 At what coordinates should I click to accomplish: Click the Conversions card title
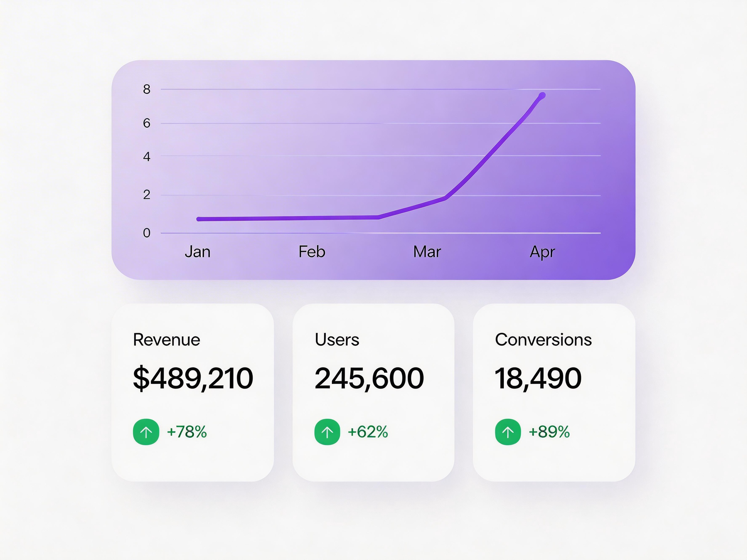[x=543, y=340]
